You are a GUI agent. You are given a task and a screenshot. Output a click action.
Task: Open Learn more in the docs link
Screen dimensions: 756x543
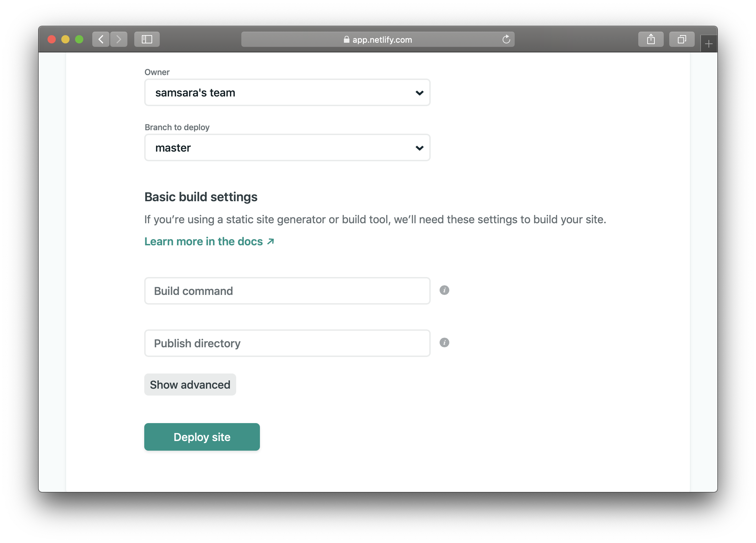[x=203, y=242]
